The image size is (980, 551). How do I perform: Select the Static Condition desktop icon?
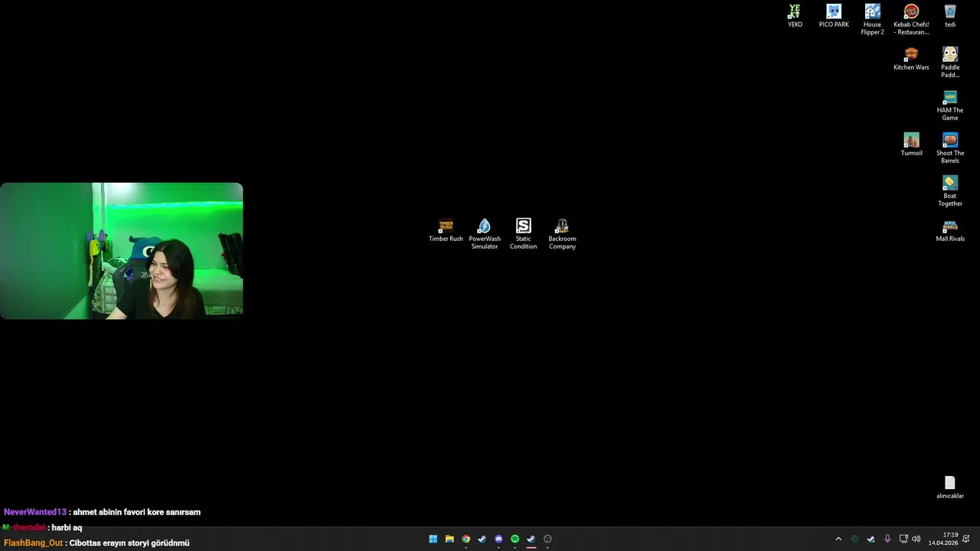[x=524, y=234]
